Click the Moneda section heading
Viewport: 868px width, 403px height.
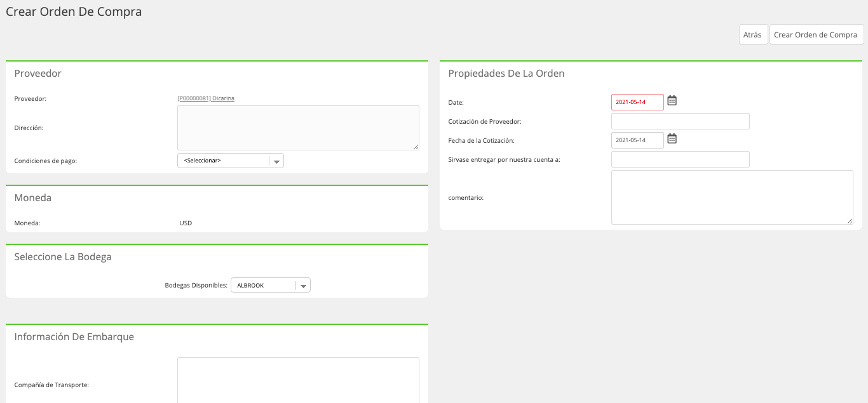tap(33, 198)
